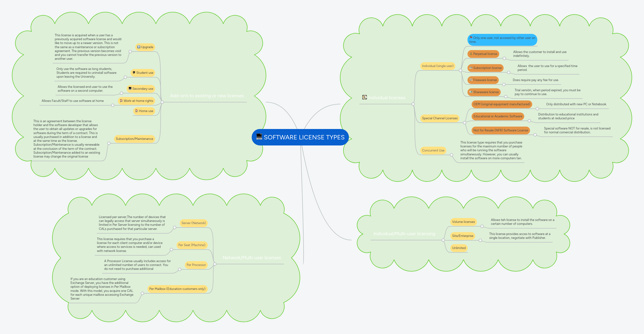Click the house icon on Work-at-home rights
Image resolution: width=644 pixels, height=334 pixels.
(x=121, y=101)
